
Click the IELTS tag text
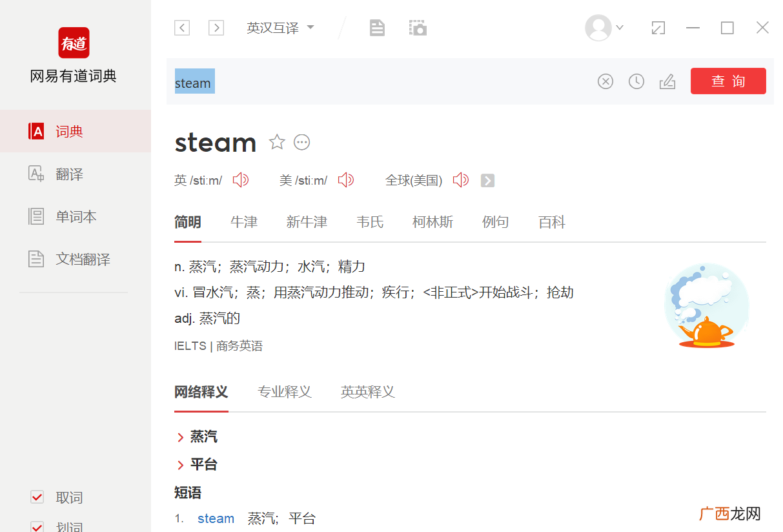point(190,346)
